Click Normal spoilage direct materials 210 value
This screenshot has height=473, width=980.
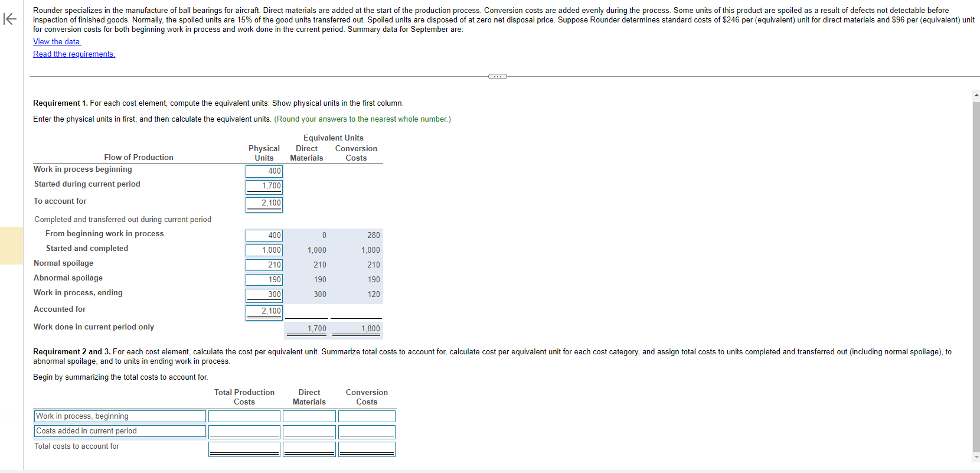coord(320,265)
